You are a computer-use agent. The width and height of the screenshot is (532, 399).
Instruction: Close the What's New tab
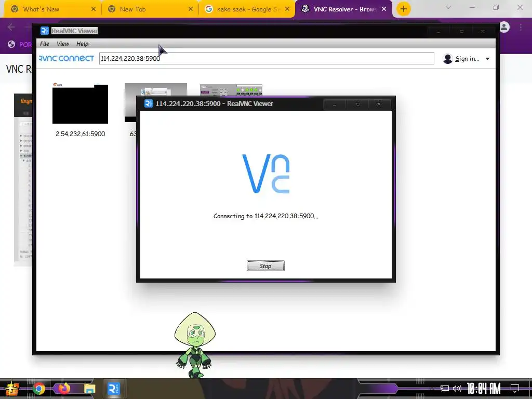click(x=94, y=9)
